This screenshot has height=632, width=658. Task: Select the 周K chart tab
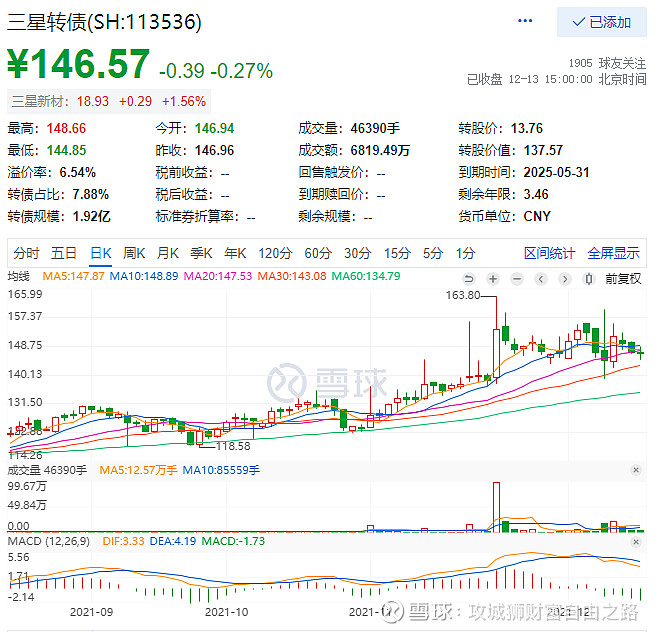coord(134,253)
